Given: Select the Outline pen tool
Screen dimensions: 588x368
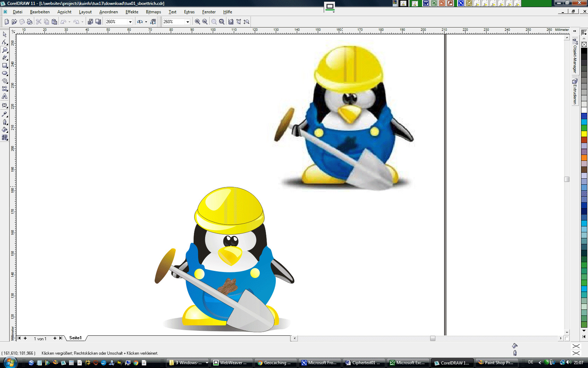Looking at the screenshot, I should (5, 122).
